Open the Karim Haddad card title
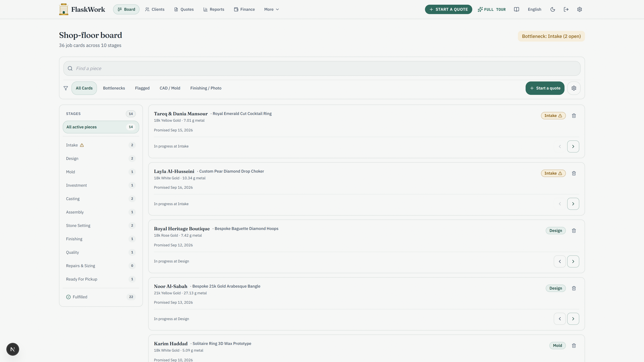The image size is (644, 362). (171, 344)
